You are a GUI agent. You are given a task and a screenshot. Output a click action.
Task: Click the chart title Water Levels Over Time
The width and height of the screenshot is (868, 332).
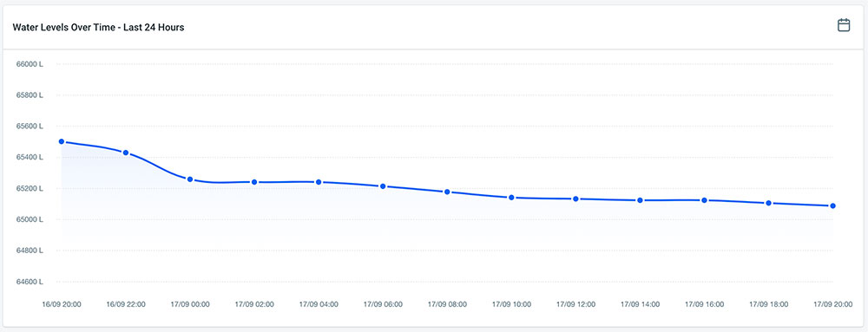point(99,28)
